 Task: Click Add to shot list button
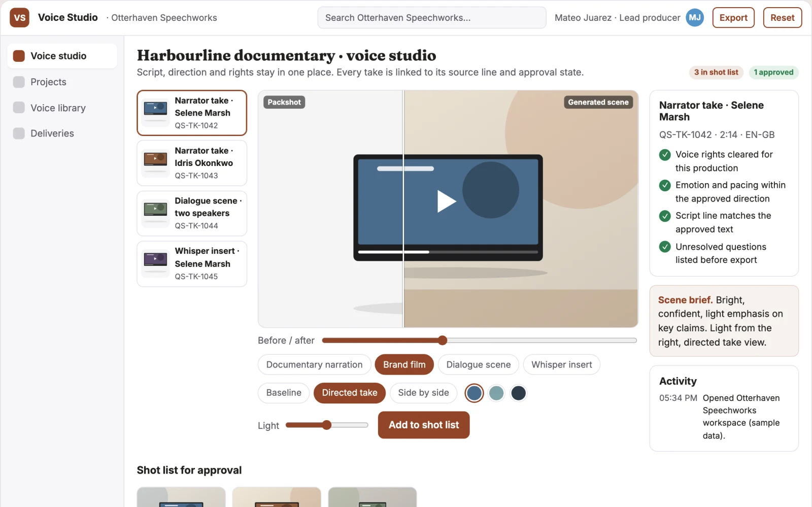424,425
